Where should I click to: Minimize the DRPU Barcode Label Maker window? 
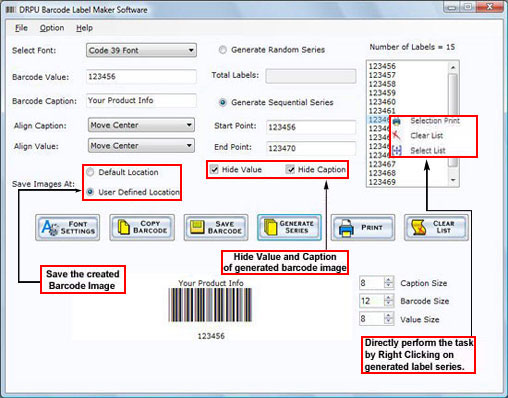point(452,7)
